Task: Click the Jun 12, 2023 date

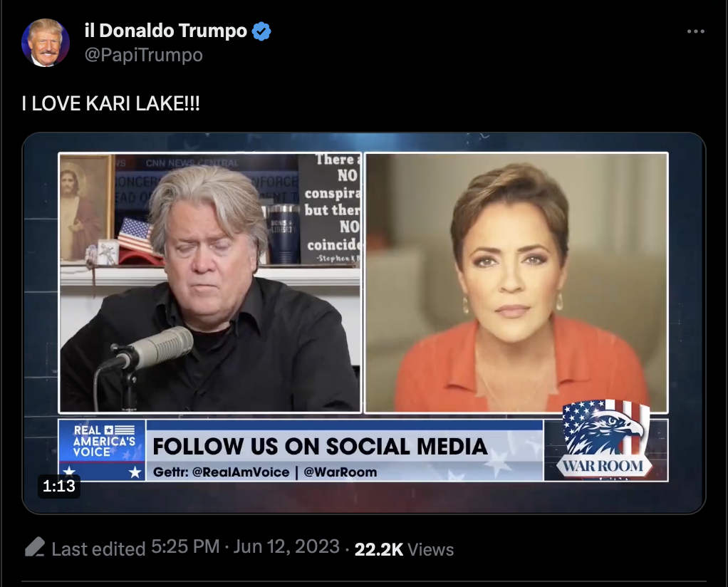Action: point(286,546)
